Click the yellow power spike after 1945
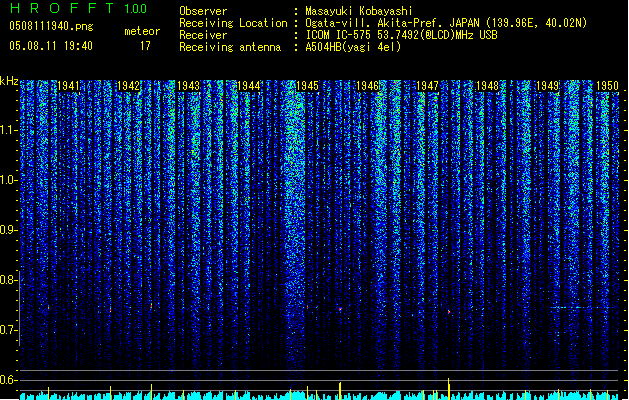The height and width of the screenshot is (400, 629). tap(340, 391)
